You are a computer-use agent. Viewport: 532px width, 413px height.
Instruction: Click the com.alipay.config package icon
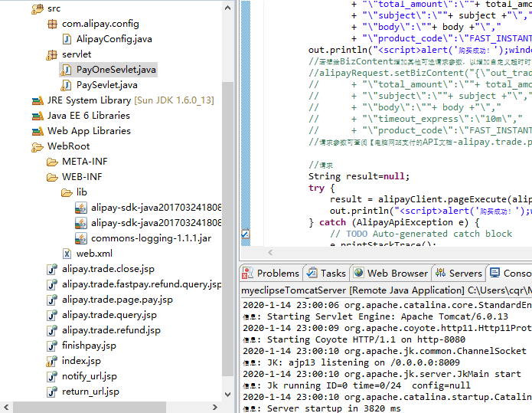(52, 24)
